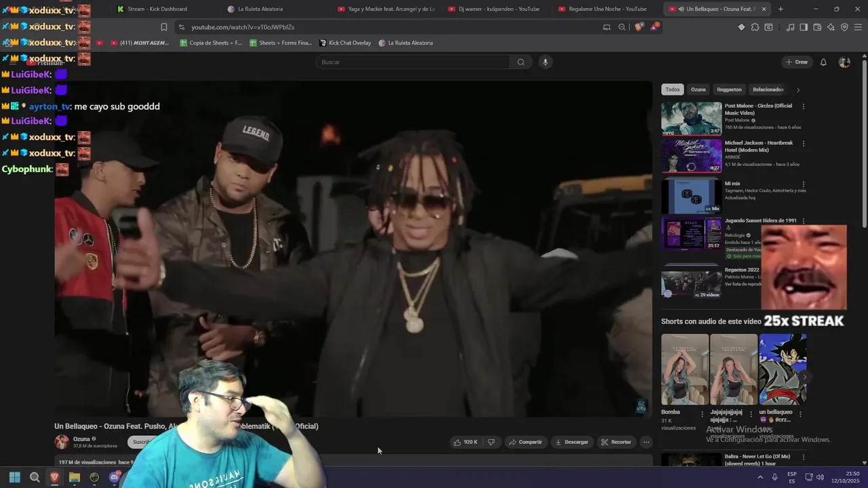Viewport: 868px width, 488px height.
Task: Open Jugando Sunset Riders de 1991 thumbnail
Action: 692,234
